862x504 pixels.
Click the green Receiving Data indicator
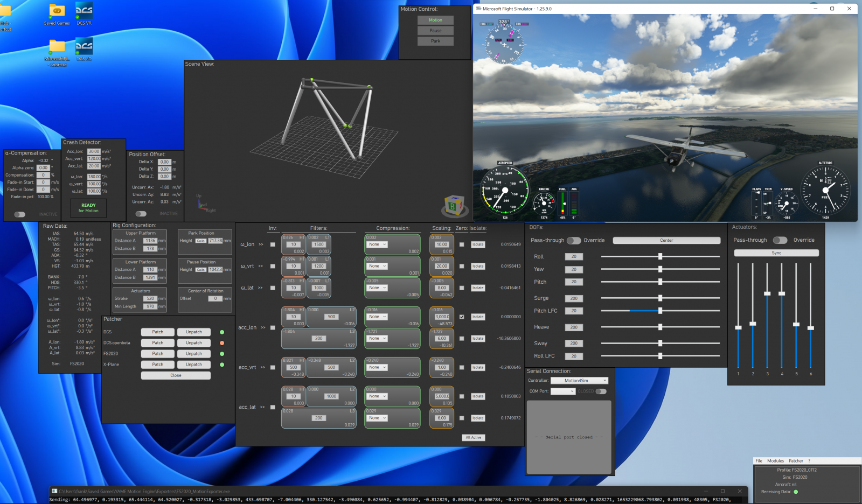[x=796, y=492]
